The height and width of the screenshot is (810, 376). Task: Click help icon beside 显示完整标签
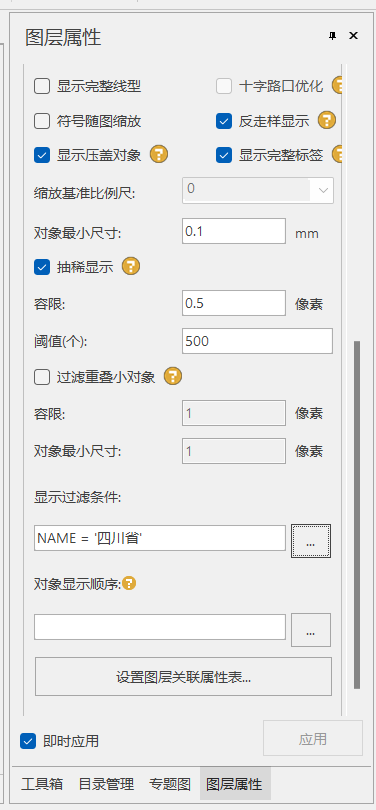click(x=339, y=154)
